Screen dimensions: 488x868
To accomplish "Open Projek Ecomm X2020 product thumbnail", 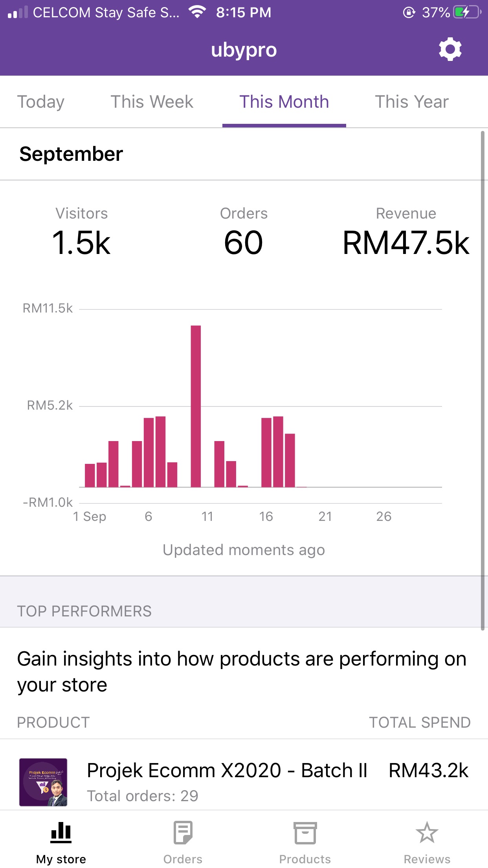I will click(x=43, y=782).
